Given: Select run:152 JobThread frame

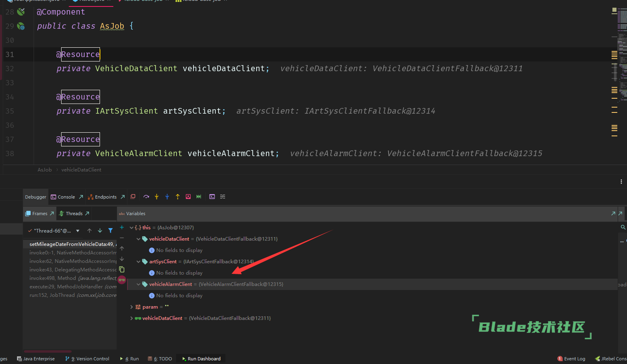Looking at the screenshot, I should pos(70,295).
